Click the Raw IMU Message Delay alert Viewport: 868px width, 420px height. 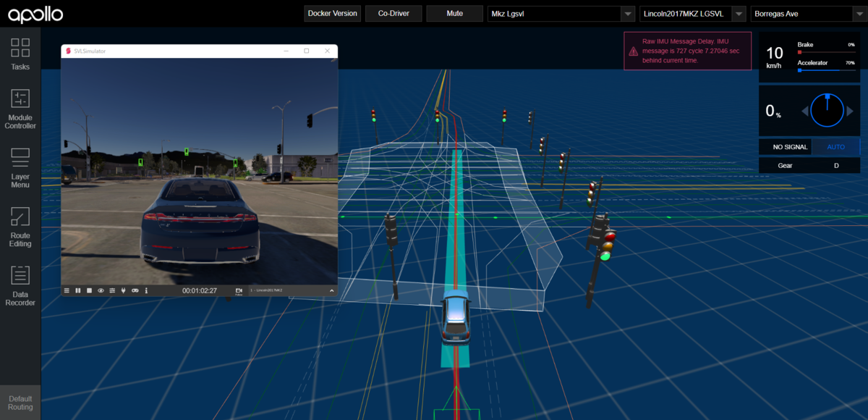tap(686, 51)
